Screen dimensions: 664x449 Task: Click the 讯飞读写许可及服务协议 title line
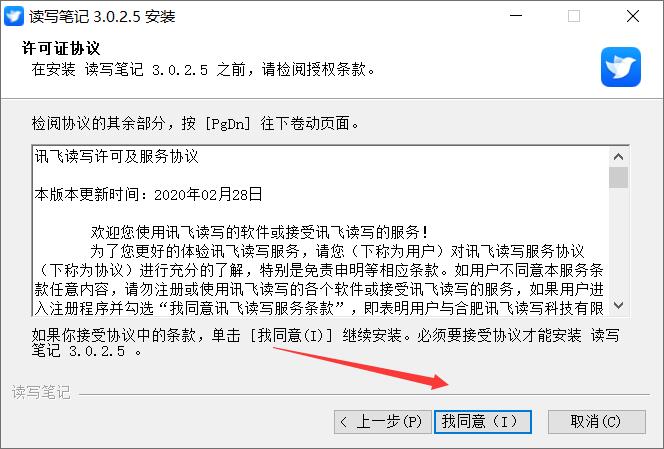pyautogui.click(x=116, y=157)
